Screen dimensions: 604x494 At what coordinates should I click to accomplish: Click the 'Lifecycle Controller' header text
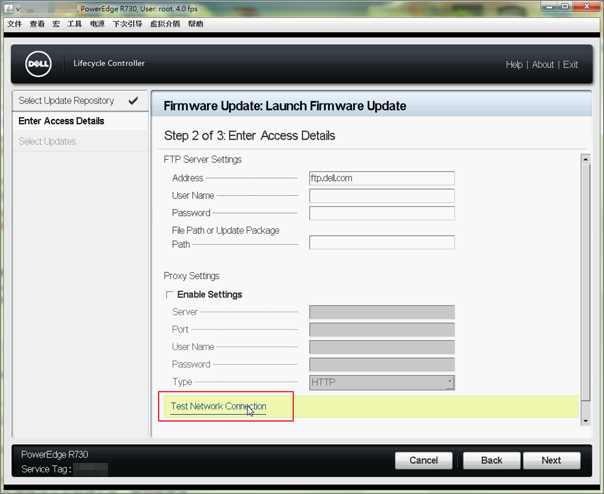(x=109, y=64)
